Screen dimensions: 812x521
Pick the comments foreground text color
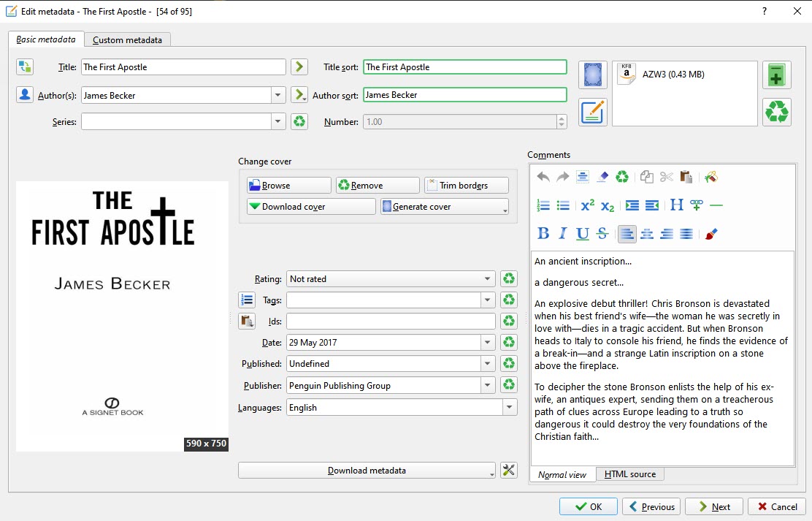click(x=711, y=234)
